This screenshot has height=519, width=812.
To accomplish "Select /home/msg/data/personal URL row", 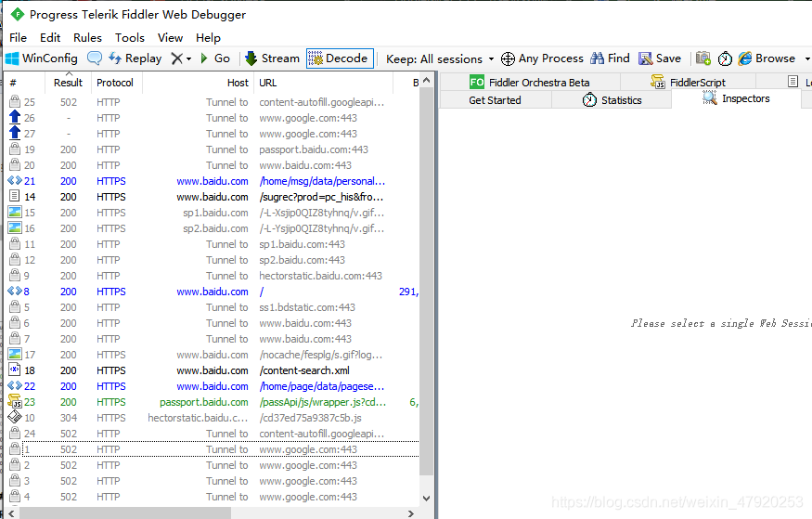I will [x=322, y=181].
